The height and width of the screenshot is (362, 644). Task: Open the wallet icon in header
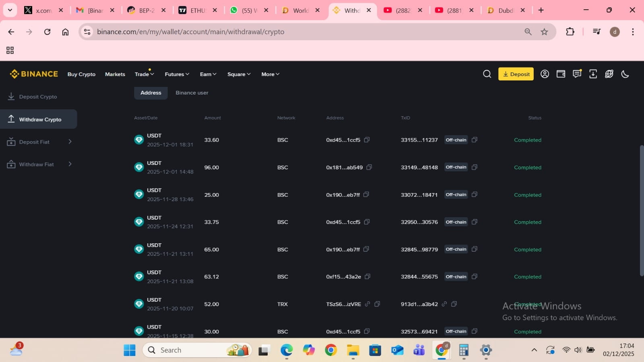point(561,74)
